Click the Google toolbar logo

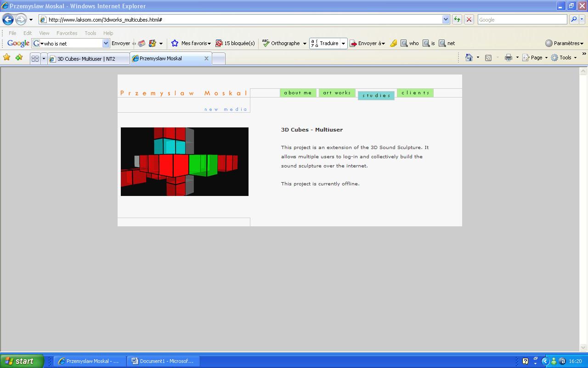click(18, 43)
